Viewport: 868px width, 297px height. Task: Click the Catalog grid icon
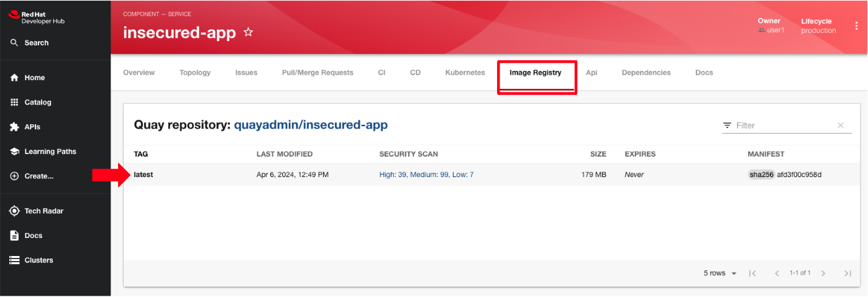pyautogui.click(x=14, y=102)
